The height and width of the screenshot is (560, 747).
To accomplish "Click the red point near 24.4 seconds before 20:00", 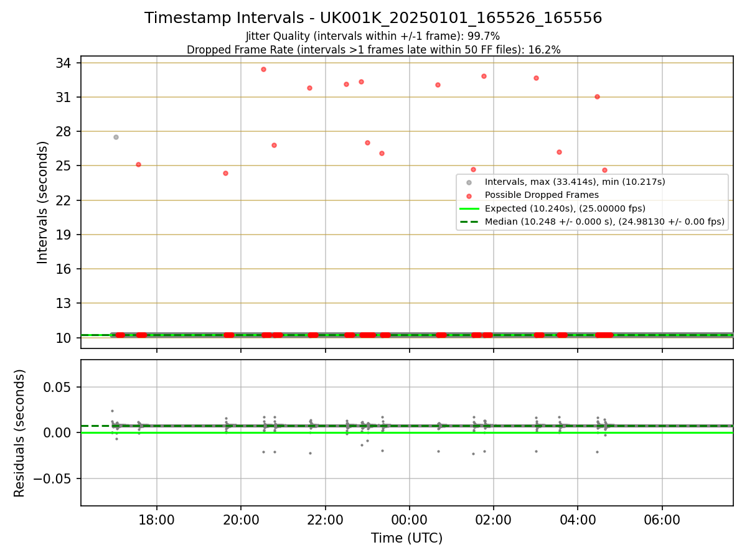I will (x=225, y=173).
